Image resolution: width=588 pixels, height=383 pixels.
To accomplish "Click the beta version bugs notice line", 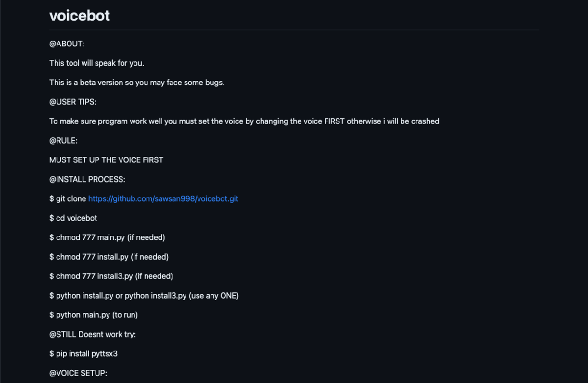I will click(137, 82).
